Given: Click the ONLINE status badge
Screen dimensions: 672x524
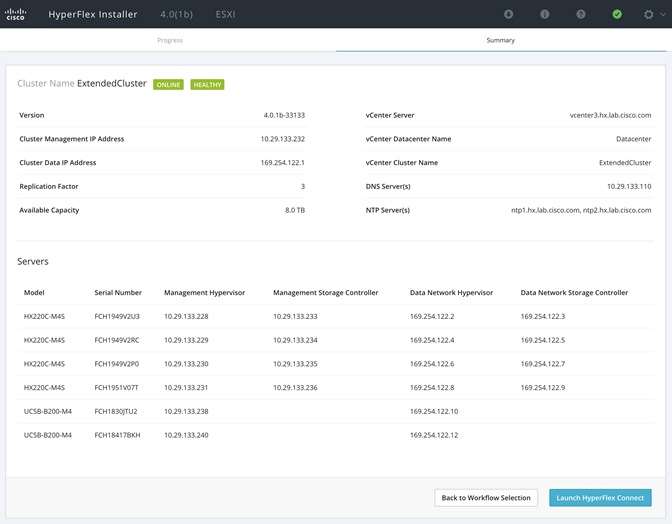Looking at the screenshot, I should (x=168, y=85).
